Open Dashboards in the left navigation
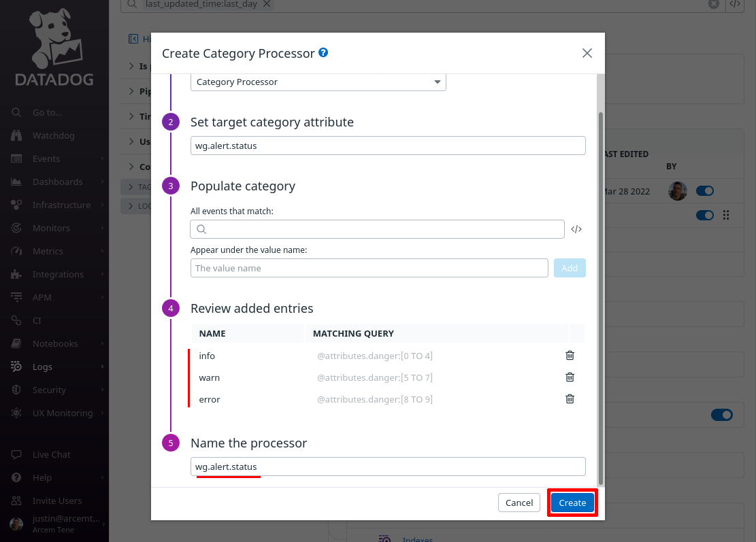 (x=57, y=182)
